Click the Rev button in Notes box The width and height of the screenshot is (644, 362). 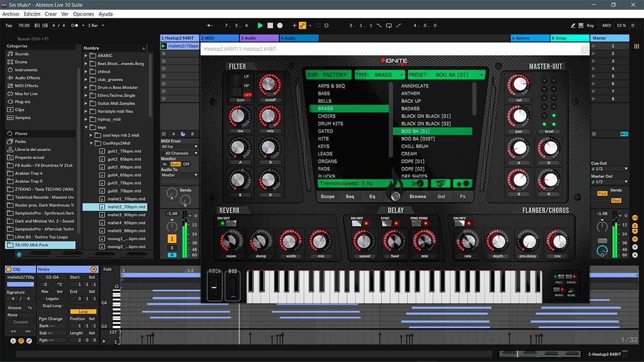(x=45, y=292)
